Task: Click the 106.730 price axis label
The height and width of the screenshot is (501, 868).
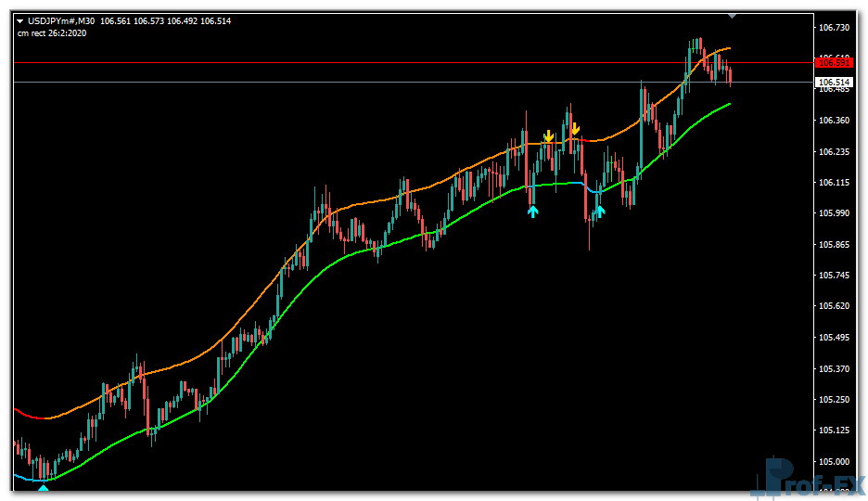Action: click(x=835, y=28)
